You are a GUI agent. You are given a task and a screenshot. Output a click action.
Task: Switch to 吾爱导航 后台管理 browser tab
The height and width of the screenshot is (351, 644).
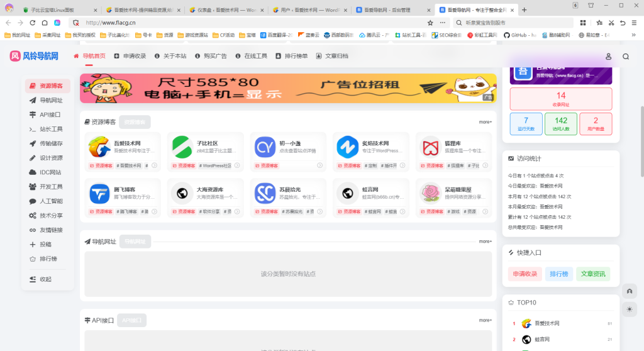click(x=392, y=10)
